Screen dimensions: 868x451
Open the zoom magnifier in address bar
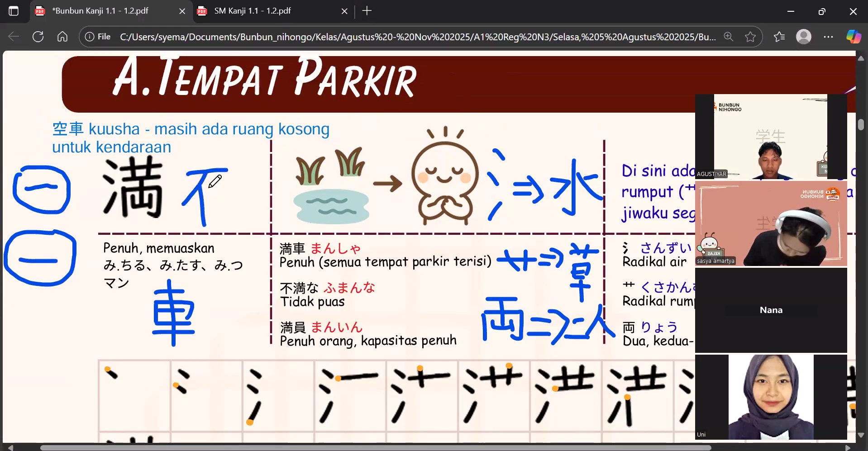[728, 37]
